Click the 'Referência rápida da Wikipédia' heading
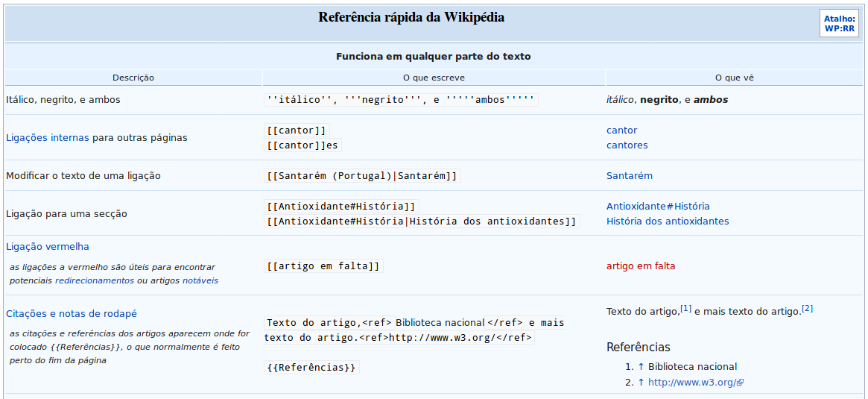Viewport: 868px width, 399px height. point(411,17)
